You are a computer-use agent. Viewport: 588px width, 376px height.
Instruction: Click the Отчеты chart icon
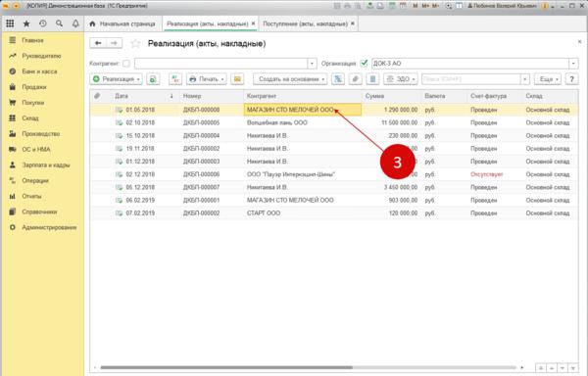pyautogui.click(x=13, y=196)
